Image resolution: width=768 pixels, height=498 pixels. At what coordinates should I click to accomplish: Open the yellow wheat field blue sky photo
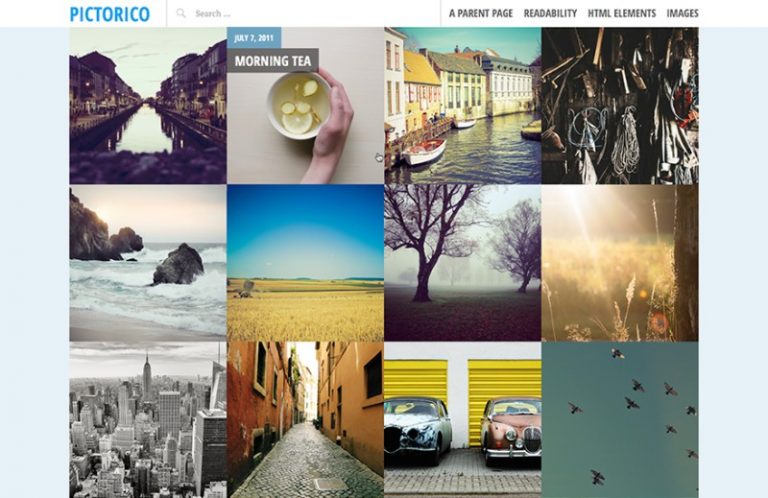[306, 263]
